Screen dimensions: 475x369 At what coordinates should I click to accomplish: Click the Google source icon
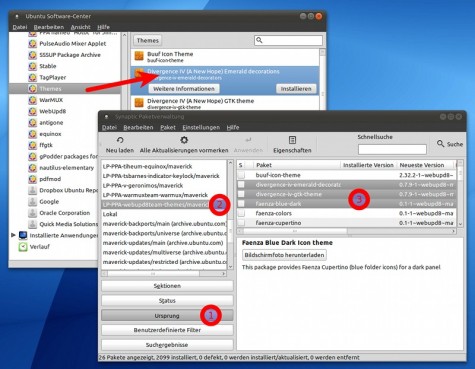32,202
